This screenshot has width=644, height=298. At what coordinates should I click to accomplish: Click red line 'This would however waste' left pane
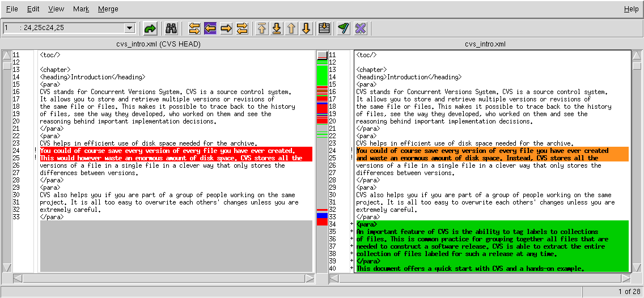coord(176,158)
